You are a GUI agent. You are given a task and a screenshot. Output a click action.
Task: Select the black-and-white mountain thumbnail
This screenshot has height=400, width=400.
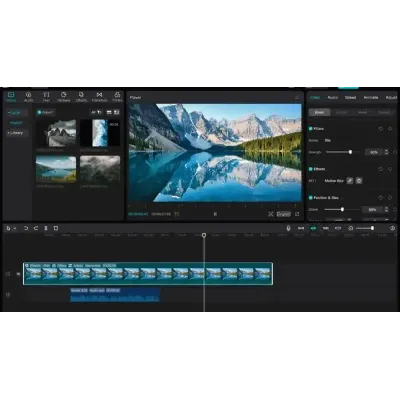tap(56, 133)
